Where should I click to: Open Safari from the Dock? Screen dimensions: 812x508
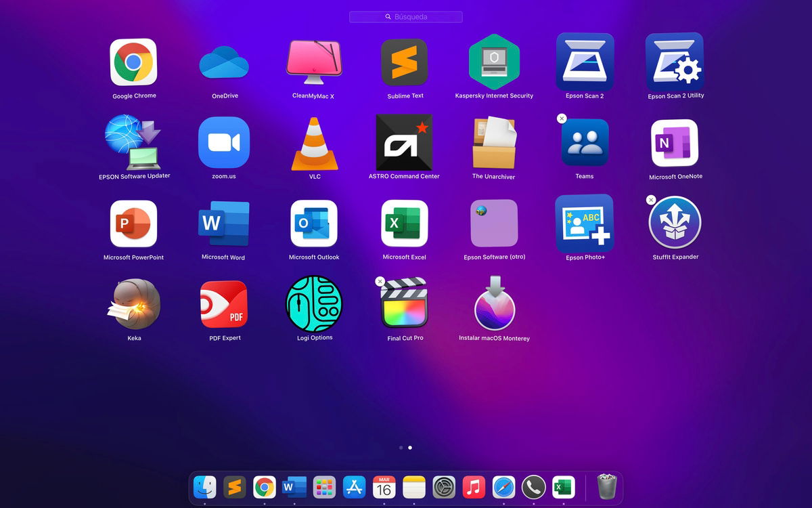(x=503, y=486)
